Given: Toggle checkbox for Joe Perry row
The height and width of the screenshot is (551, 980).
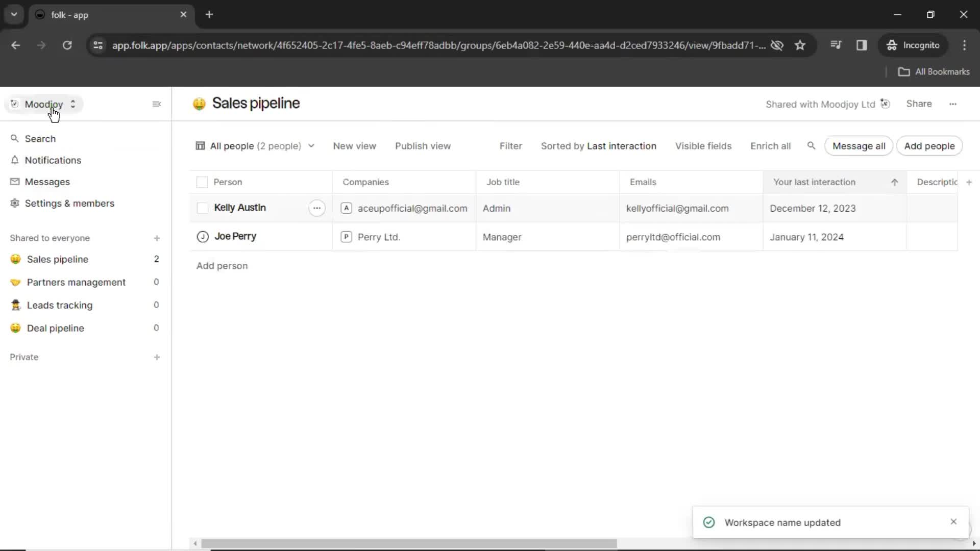Looking at the screenshot, I should (x=202, y=236).
